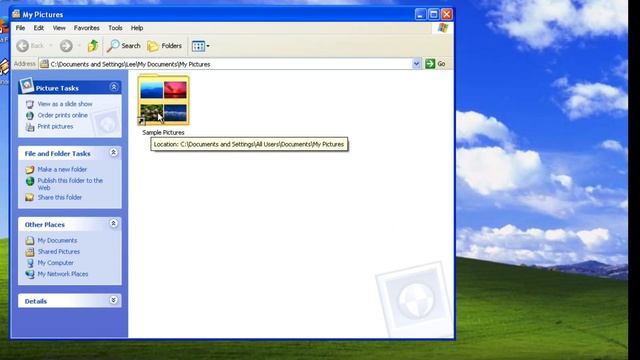Click the Sample Pictures folder name label
The width and height of the screenshot is (640, 360).
point(163,133)
